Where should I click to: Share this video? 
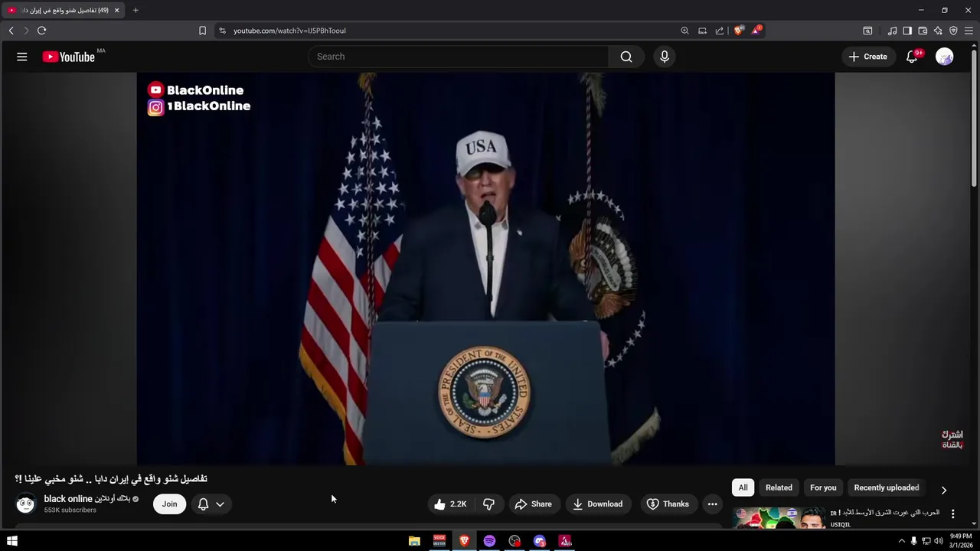pyautogui.click(x=534, y=504)
